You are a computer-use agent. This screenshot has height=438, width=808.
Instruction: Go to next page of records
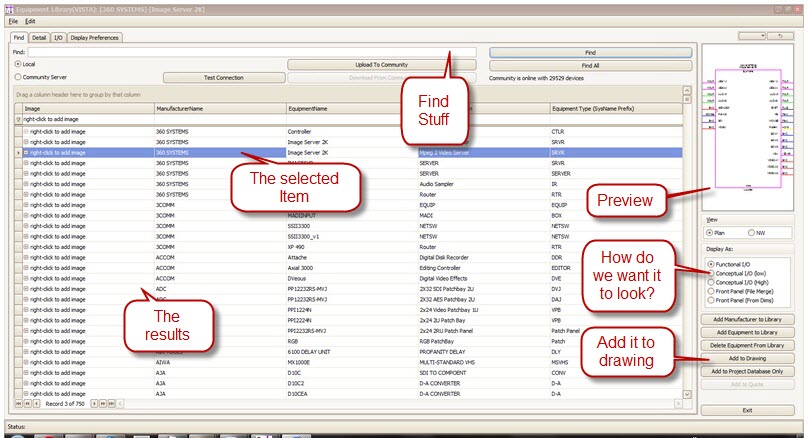[x=103, y=404]
